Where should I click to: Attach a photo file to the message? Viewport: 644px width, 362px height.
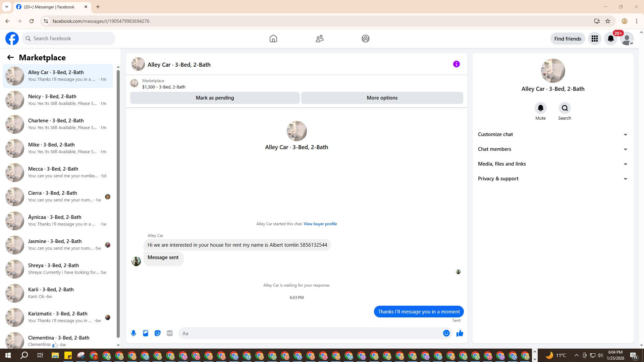pos(146,333)
